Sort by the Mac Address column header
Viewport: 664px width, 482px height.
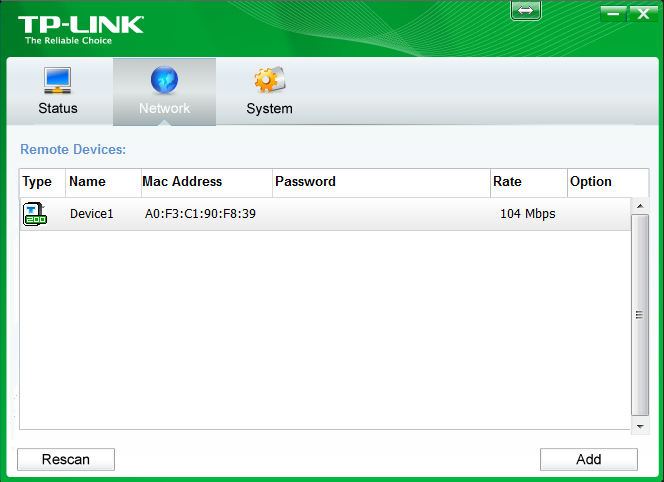click(x=207, y=182)
